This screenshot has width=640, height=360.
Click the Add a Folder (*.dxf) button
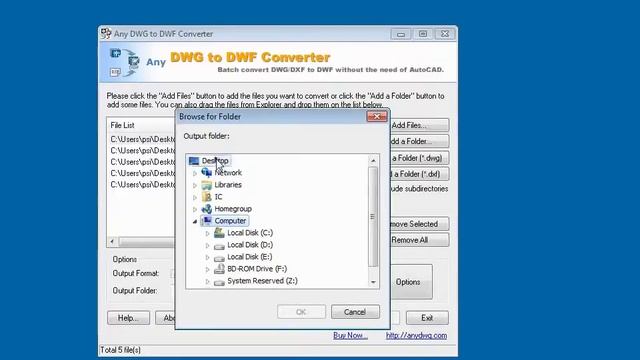(419, 174)
